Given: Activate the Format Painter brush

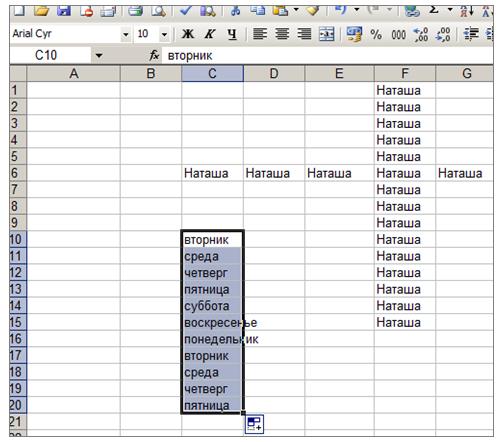Looking at the screenshot, I should coord(313,11).
